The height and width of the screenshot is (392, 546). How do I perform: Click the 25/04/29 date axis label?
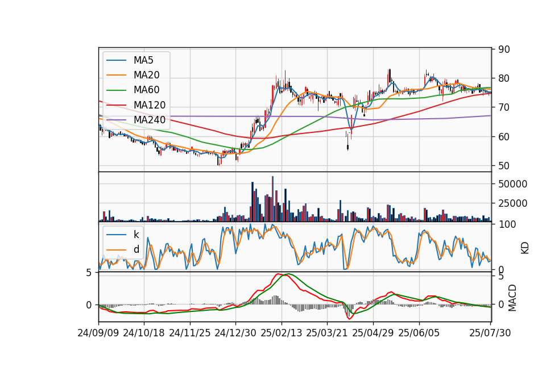click(373, 333)
